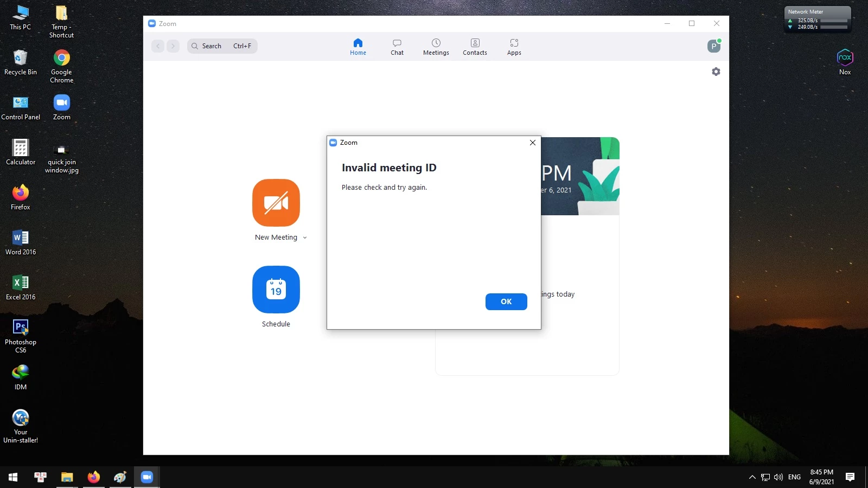Open Your Uninstaller shortcut
The width and height of the screenshot is (868, 488).
tap(21, 426)
